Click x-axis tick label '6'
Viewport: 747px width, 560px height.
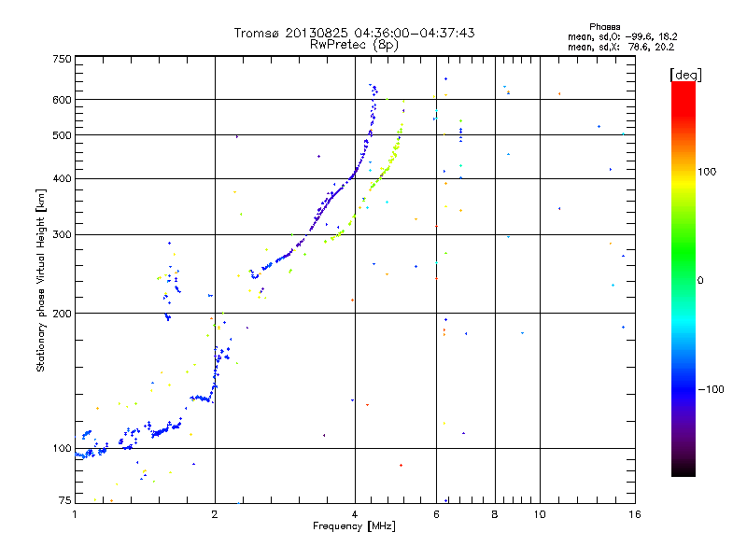(436, 514)
